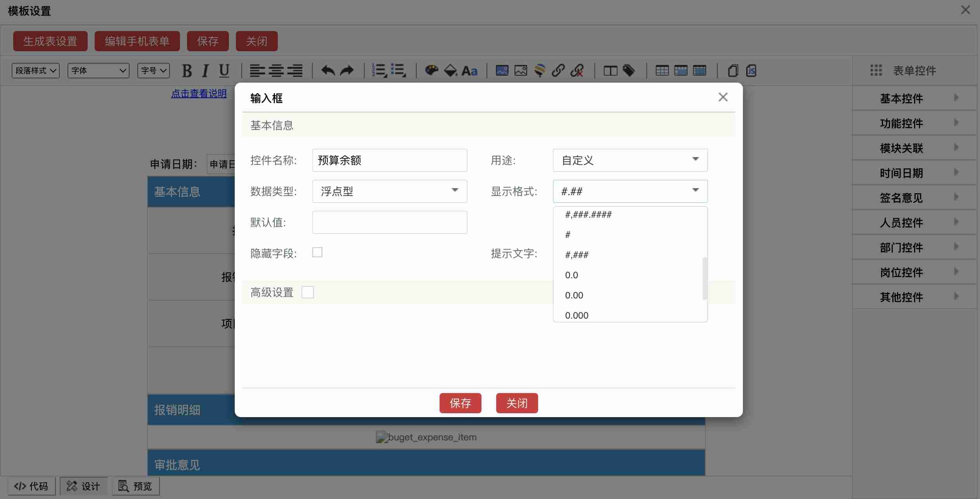Switch to the 预览 tab
The image size is (980, 499).
(136, 486)
